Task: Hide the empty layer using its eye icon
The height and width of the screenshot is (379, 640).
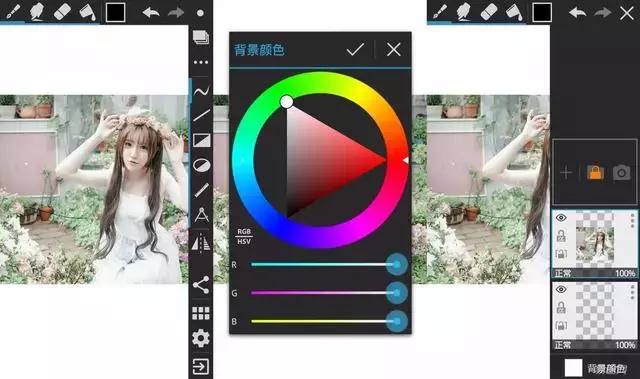Action: [x=561, y=290]
